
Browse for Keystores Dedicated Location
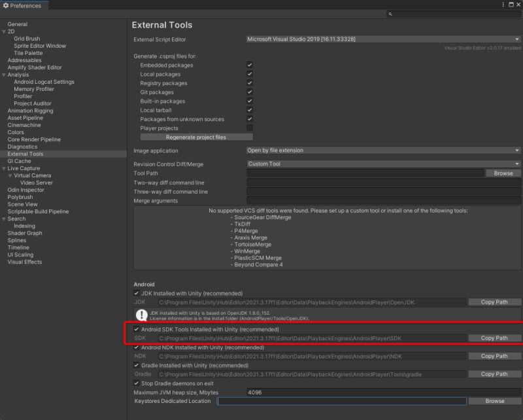pos(495,400)
